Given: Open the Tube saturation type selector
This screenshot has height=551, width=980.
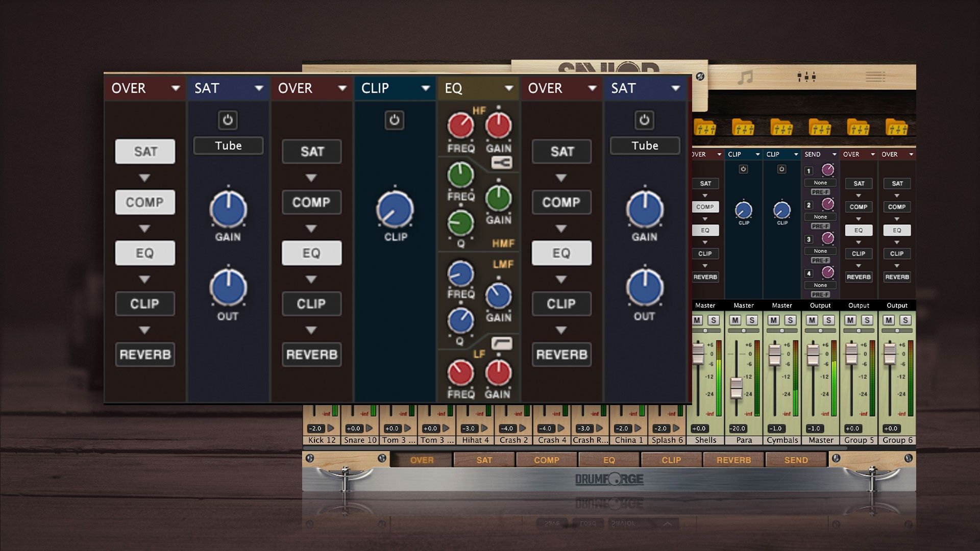Looking at the screenshot, I should point(228,146).
